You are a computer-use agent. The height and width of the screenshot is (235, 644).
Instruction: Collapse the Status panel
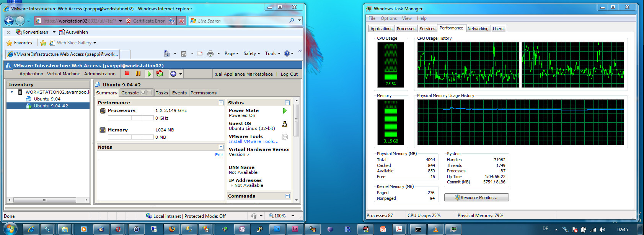(x=287, y=103)
